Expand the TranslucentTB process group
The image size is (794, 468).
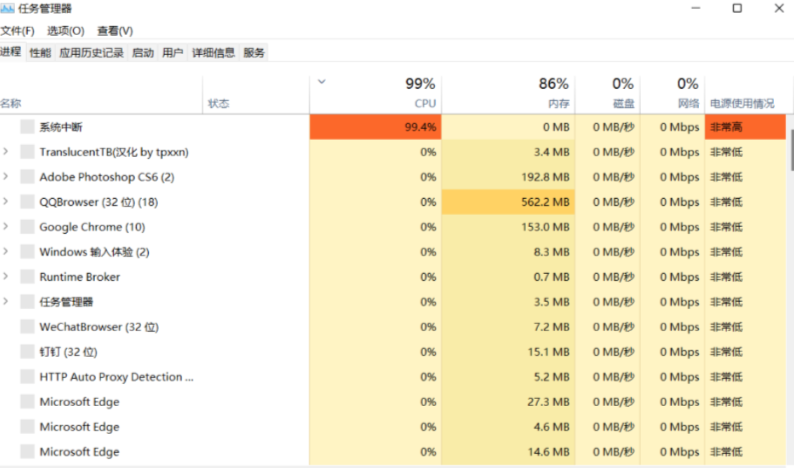pyautogui.click(x=6, y=152)
